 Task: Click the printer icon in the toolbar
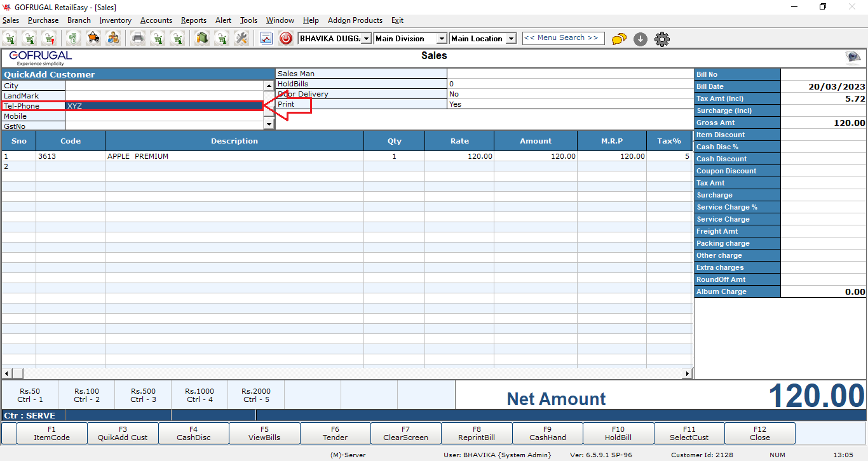[138, 39]
